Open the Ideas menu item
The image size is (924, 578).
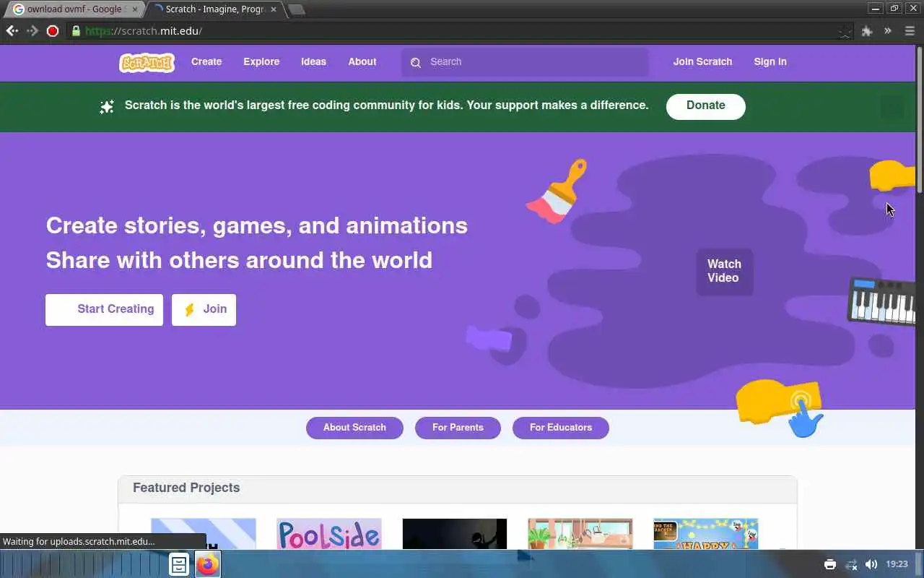coord(313,62)
